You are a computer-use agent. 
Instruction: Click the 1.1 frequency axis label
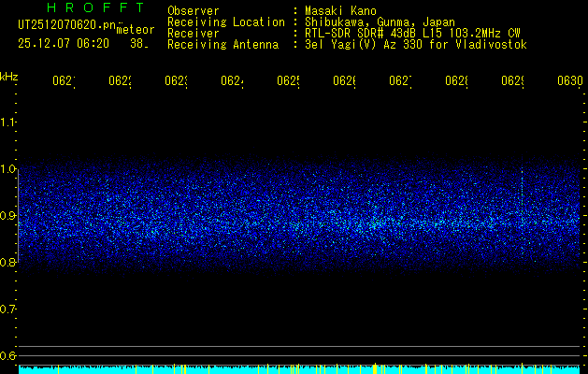click(x=7, y=122)
